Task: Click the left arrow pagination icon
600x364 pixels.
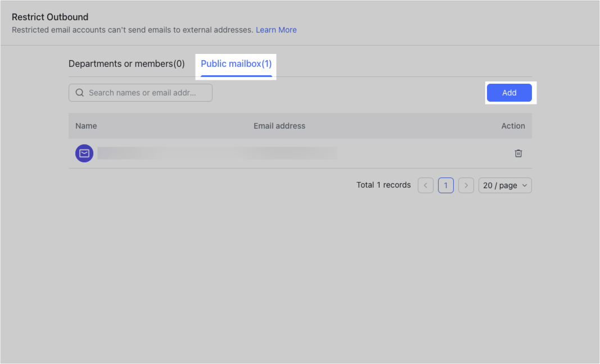Action: (425, 185)
